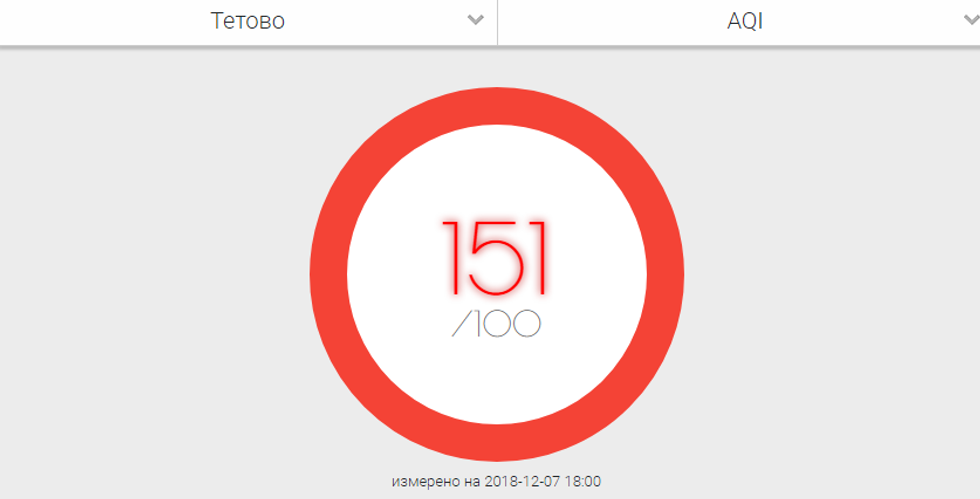Click the измерено на timestamp line
This screenshot has width=980, height=499.
[496, 481]
